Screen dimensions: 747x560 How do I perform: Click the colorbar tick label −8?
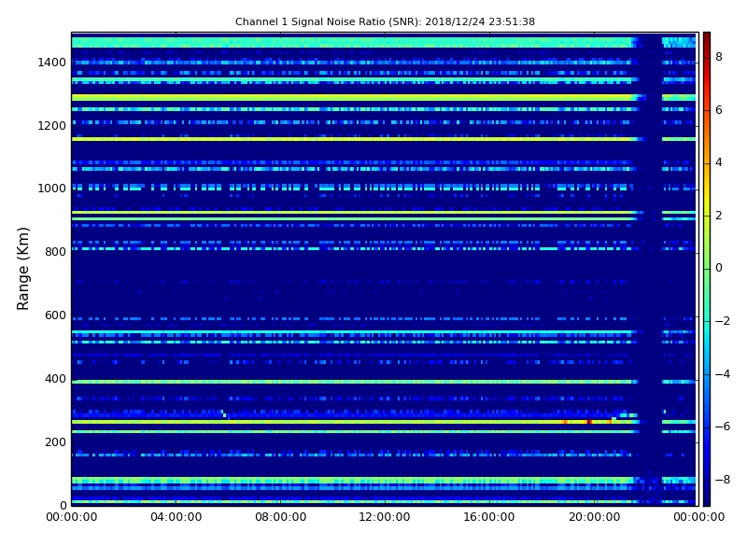click(x=722, y=480)
